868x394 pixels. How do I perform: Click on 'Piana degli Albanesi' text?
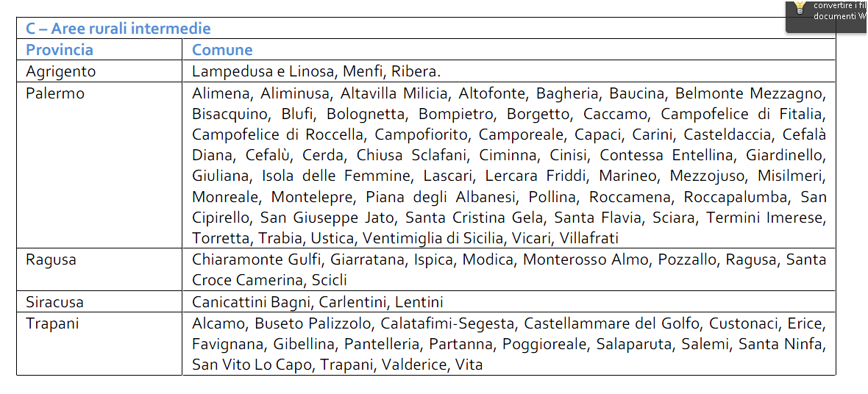412,196
